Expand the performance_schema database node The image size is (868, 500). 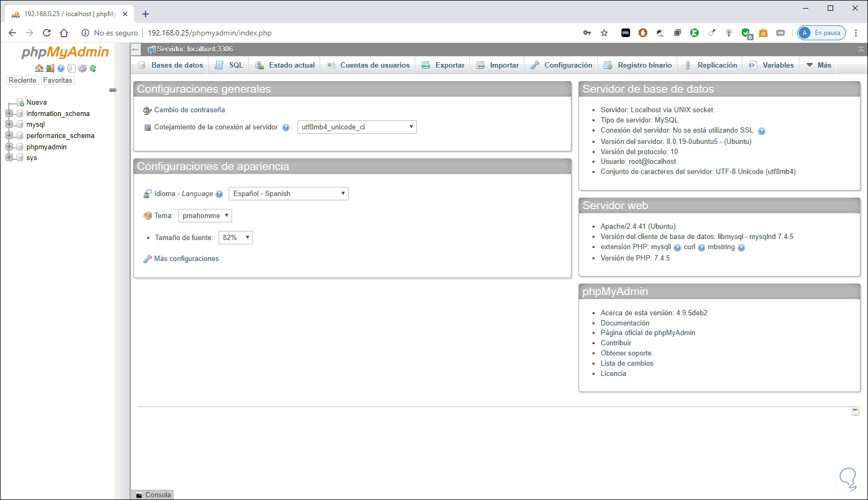(9, 135)
